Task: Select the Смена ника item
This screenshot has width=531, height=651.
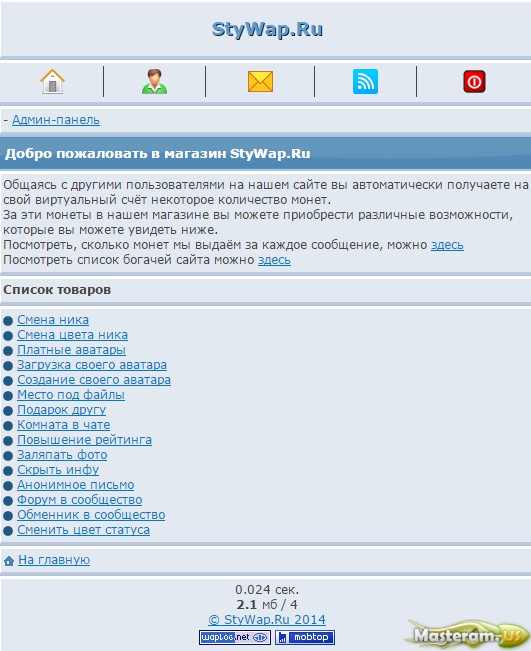Action: pos(53,320)
